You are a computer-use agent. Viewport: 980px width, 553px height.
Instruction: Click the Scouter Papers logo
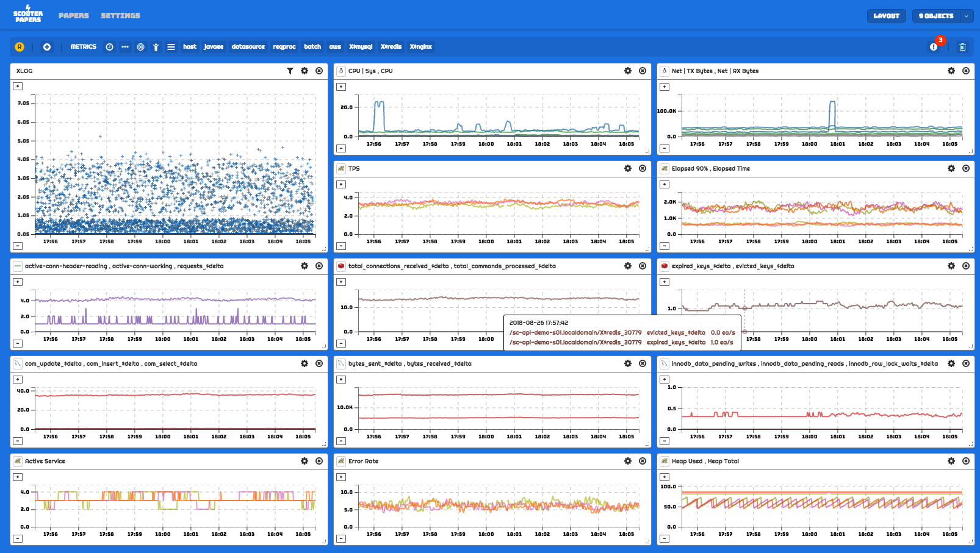28,13
